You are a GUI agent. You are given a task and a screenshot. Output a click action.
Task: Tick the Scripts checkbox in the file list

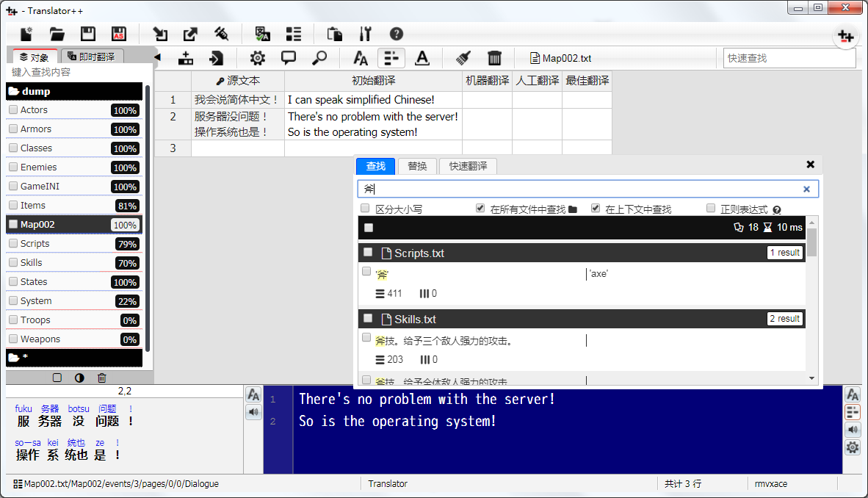(x=13, y=243)
